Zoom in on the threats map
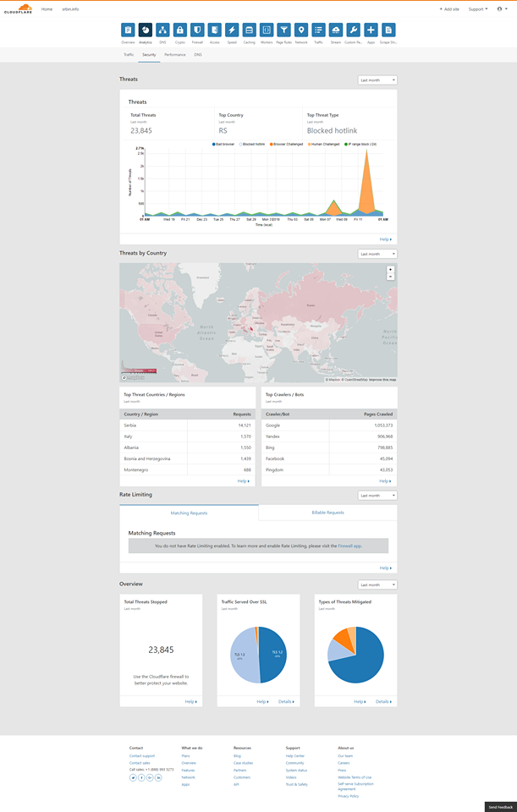The height and width of the screenshot is (812, 517). coord(390,269)
